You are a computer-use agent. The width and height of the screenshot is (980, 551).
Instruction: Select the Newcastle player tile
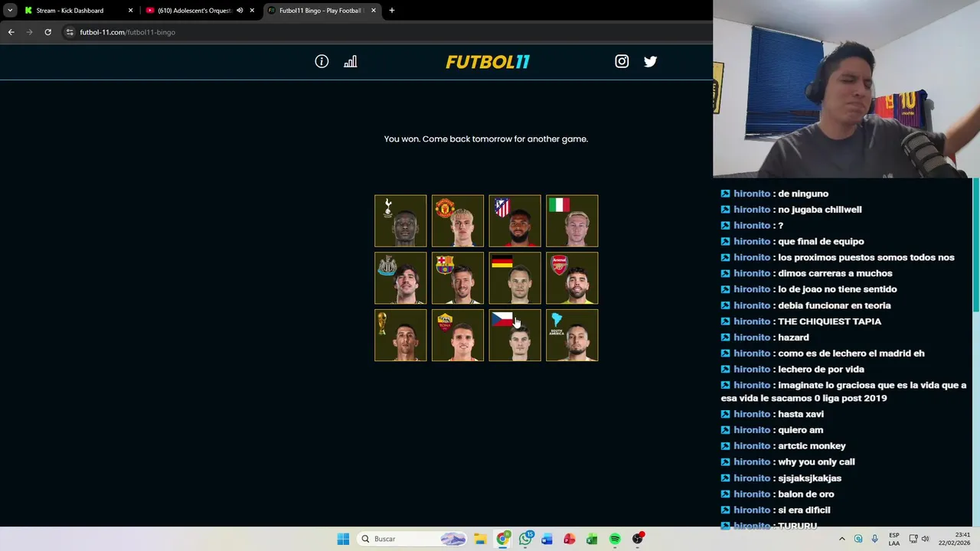click(x=400, y=278)
